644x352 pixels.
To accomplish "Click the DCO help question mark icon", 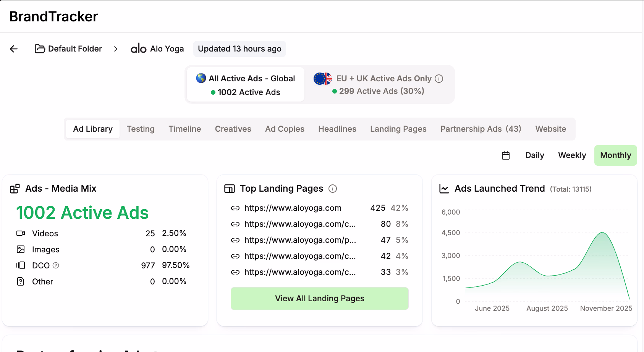I will tap(56, 265).
